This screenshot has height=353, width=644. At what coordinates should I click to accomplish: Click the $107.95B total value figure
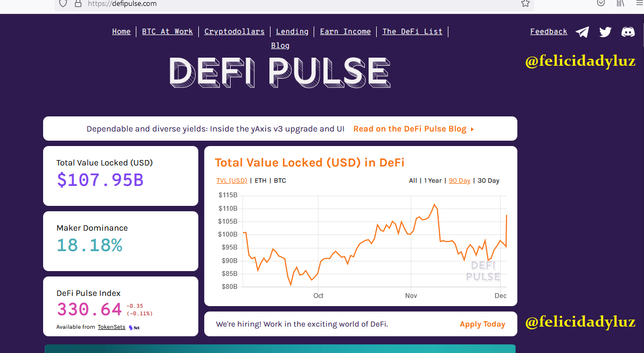click(x=100, y=180)
